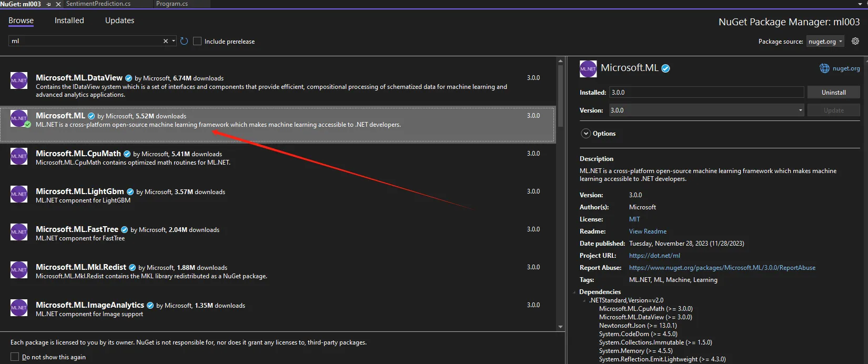The image size is (868, 364).
Task: Click the Microsoft.ML.DataView package icon
Action: pyautogui.click(x=19, y=80)
